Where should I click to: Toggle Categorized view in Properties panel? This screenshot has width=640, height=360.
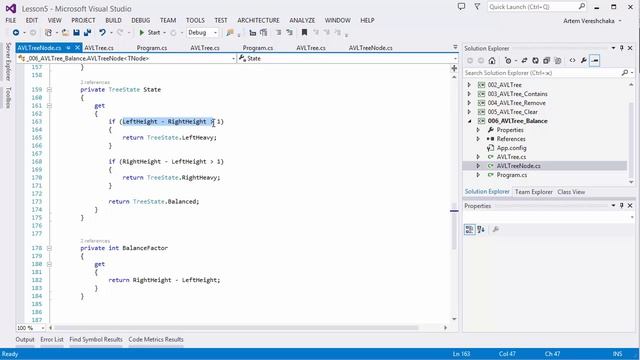(x=469, y=229)
